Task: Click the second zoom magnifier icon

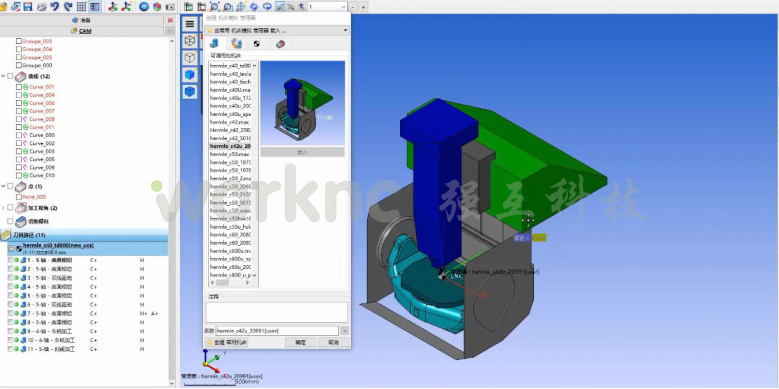Action: pyautogui.click(x=228, y=6)
